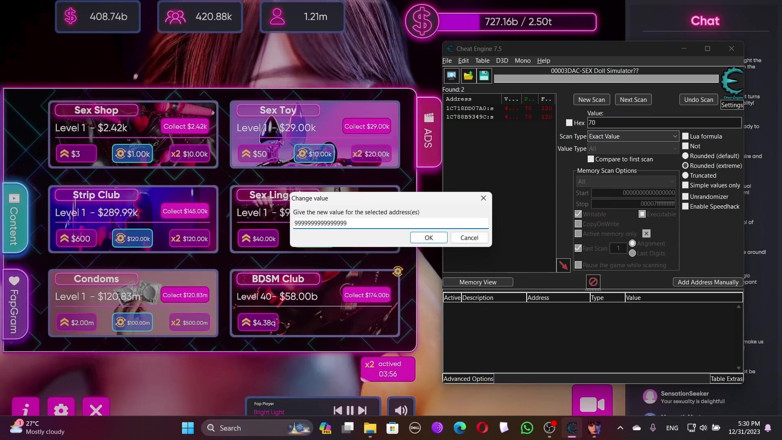This screenshot has width=782, height=440.
Task: Open the Table menu
Action: point(482,61)
